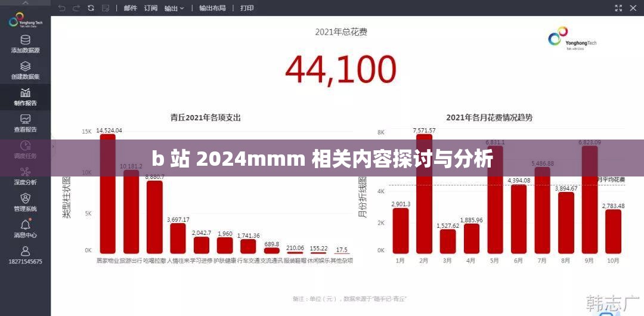Click the 邮件 toolbar item
This screenshot has height=316, width=644.
tap(130, 8)
